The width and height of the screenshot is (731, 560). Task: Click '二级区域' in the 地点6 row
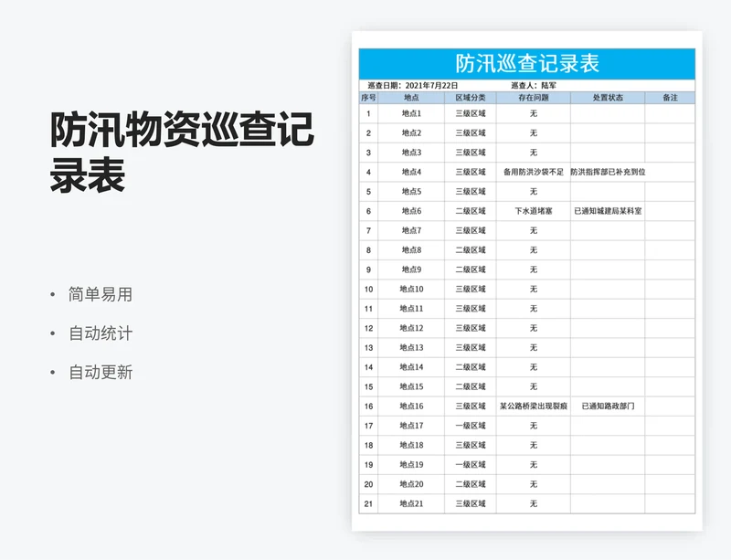(471, 211)
